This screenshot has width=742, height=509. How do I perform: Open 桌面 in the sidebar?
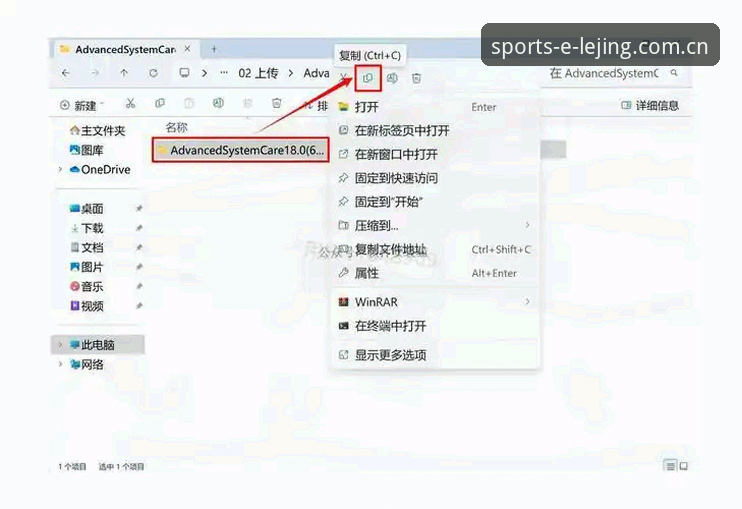(x=86, y=209)
